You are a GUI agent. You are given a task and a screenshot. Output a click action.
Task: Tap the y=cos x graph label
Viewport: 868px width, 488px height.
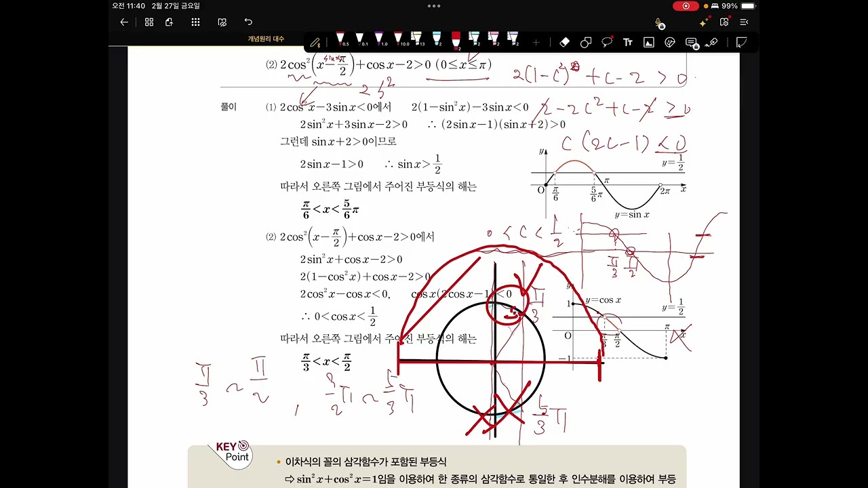(x=604, y=300)
